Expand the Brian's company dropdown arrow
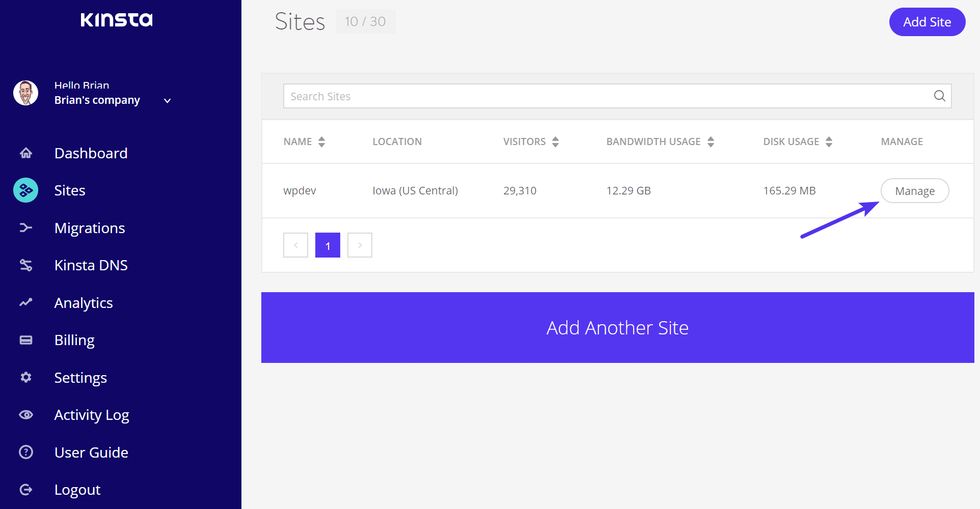 point(167,101)
